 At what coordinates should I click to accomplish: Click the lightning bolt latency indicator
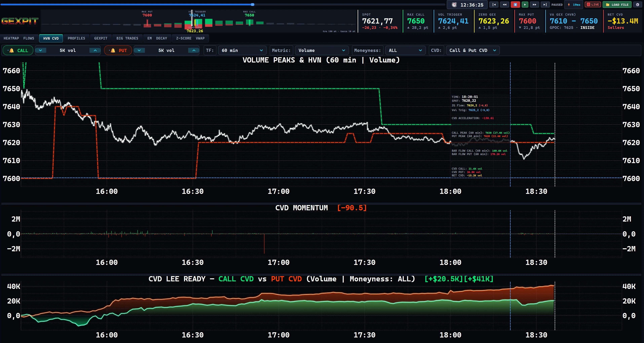[569, 5]
